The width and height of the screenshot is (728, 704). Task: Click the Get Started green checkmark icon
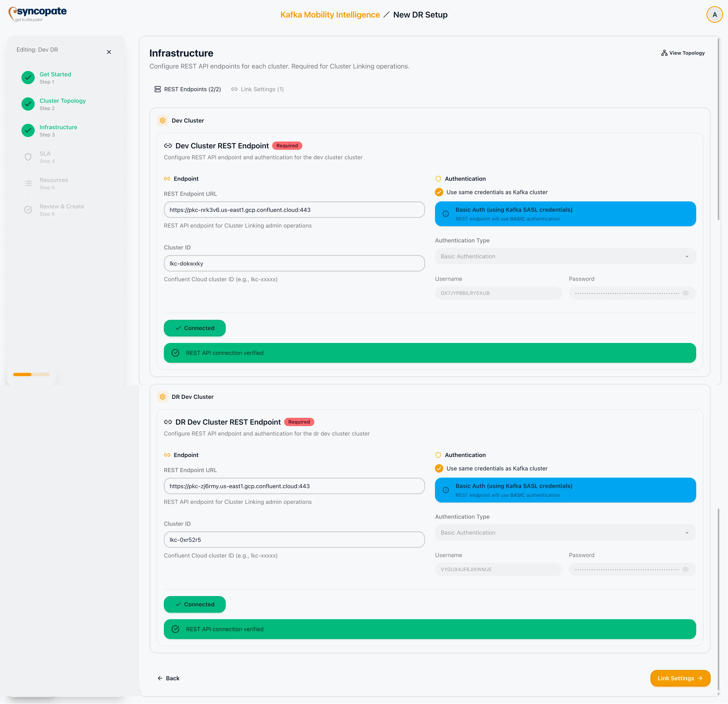coord(28,78)
